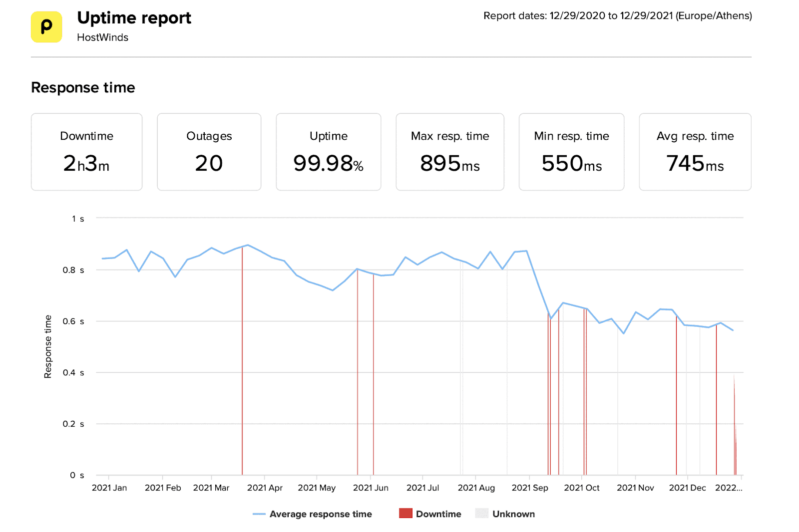This screenshot has width=799, height=532.
Task: Click the red downtime bar in late March
Action: 242,359
